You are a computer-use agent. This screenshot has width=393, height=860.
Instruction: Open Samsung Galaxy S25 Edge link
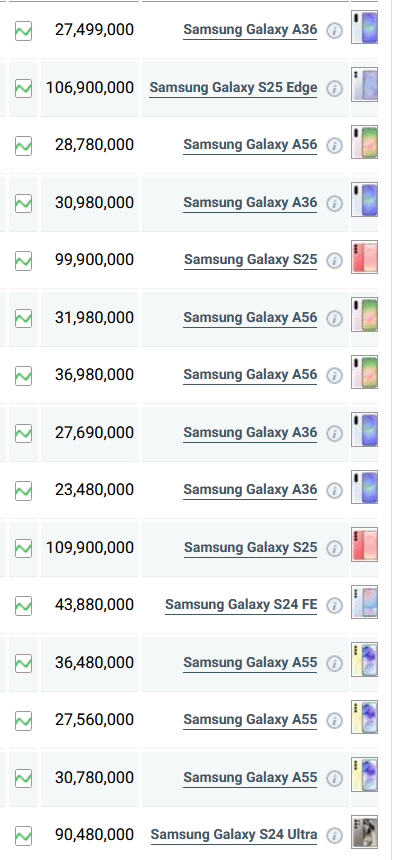[233, 88]
